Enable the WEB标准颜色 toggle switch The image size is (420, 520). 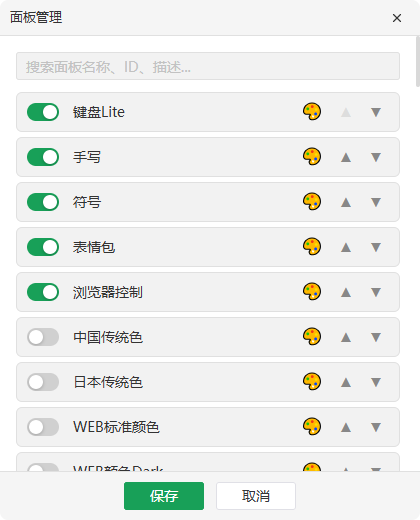(x=43, y=427)
